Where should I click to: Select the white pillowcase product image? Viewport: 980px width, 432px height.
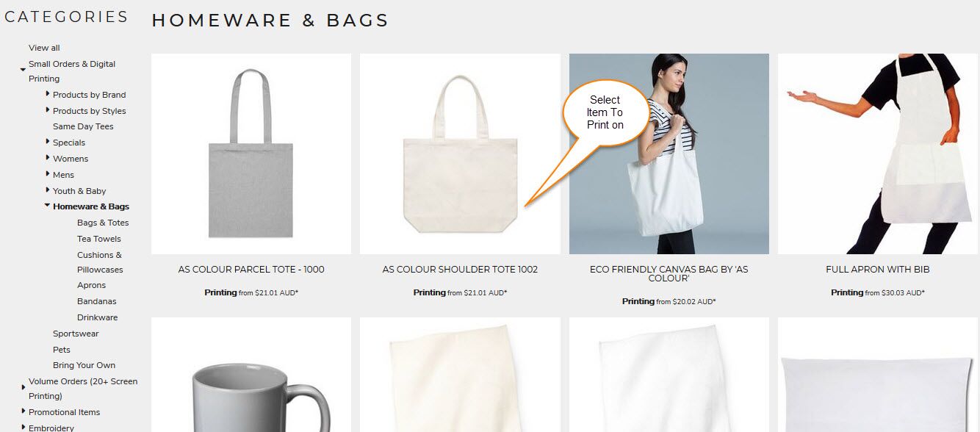pos(878,375)
